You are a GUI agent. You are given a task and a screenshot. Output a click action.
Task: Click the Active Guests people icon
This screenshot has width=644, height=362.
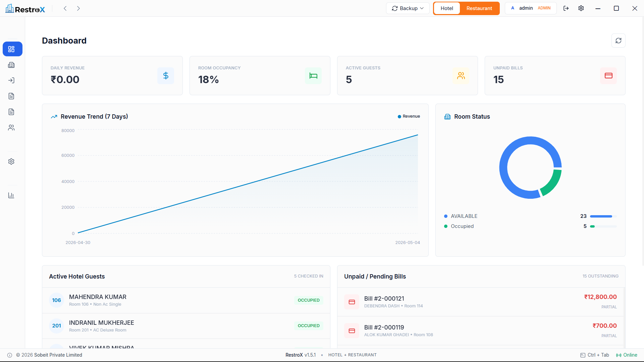(461, 76)
